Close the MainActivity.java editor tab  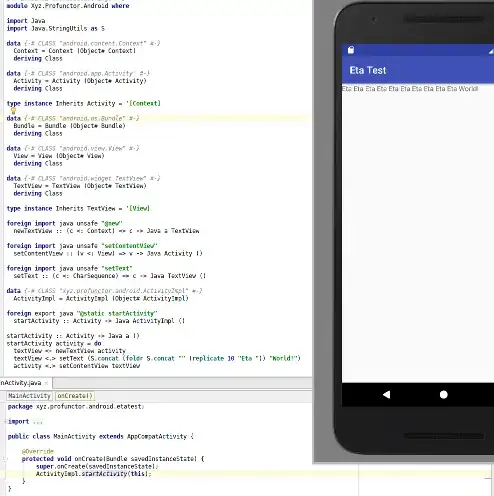coord(46,383)
